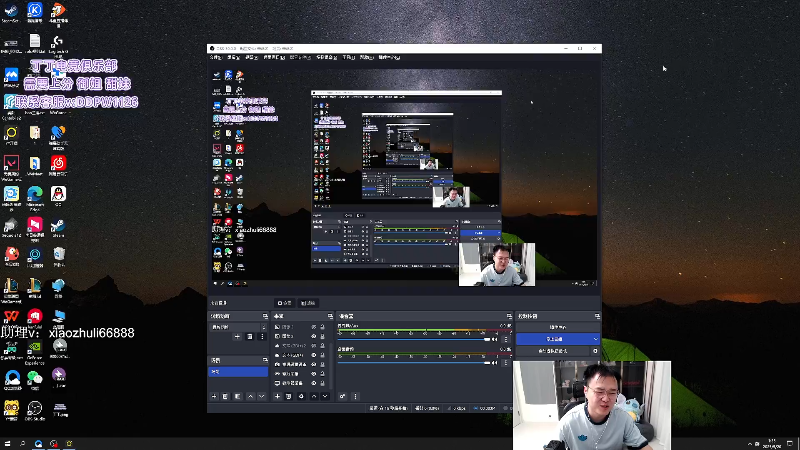Select the display capture source row
This screenshot has height=450, width=800.
point(301,383)
